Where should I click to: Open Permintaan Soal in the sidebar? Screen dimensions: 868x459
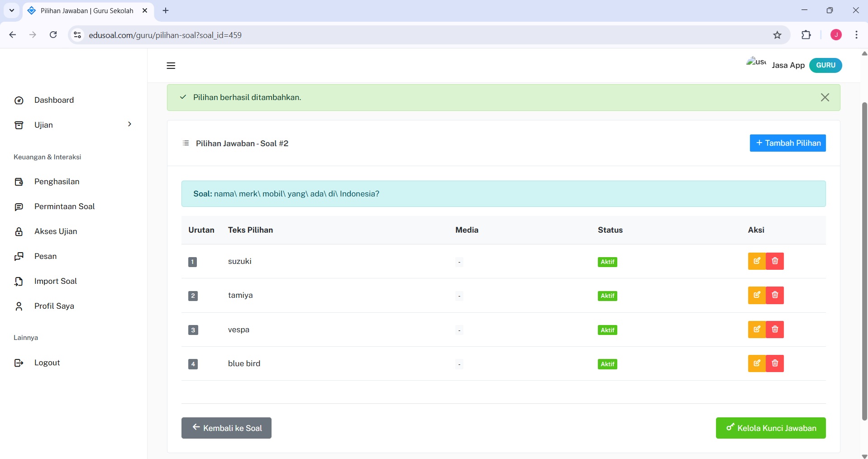pos(64,206)
